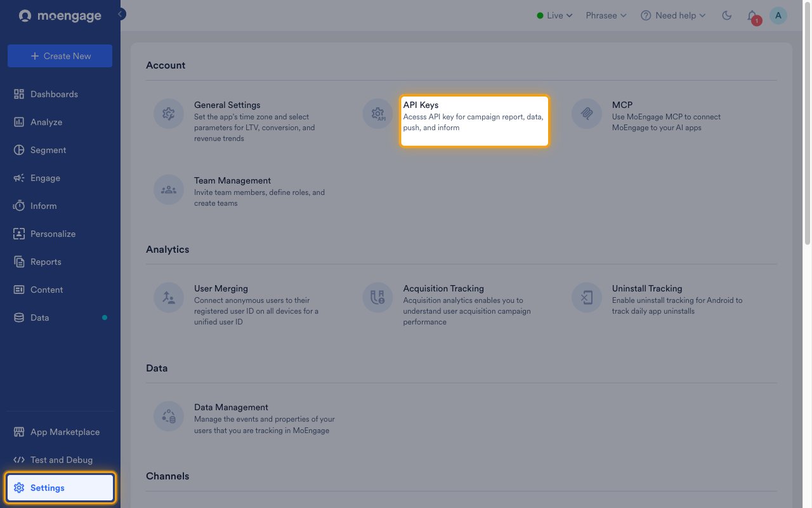Viewport: 812px width, 508px height.
Task: Open Data Management settings
Action: pos(231,407)
